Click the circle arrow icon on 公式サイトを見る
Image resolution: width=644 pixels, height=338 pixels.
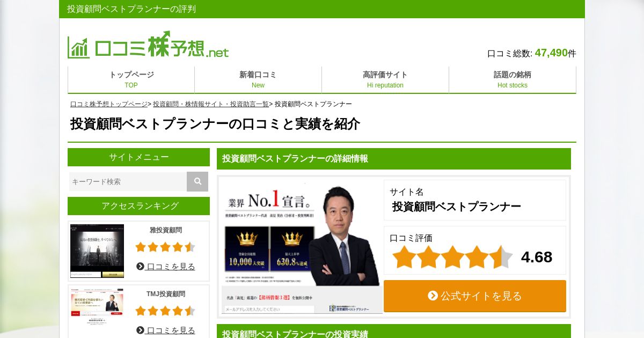433,296
